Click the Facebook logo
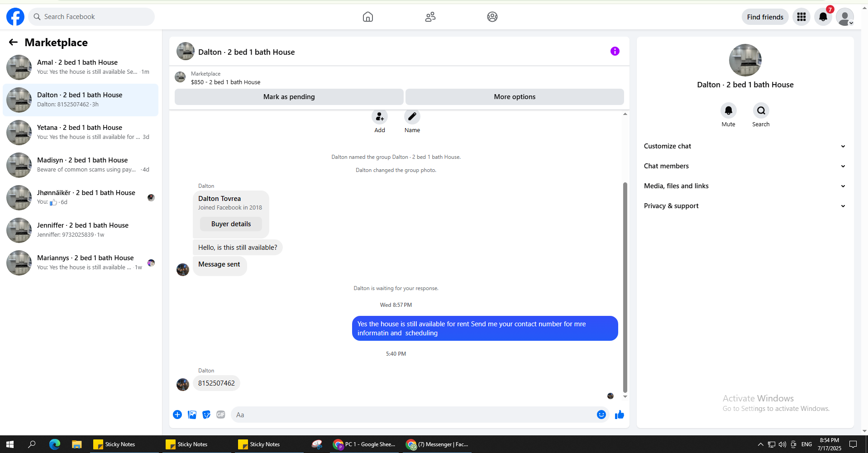868x453 pixels. tap(15, 17)
